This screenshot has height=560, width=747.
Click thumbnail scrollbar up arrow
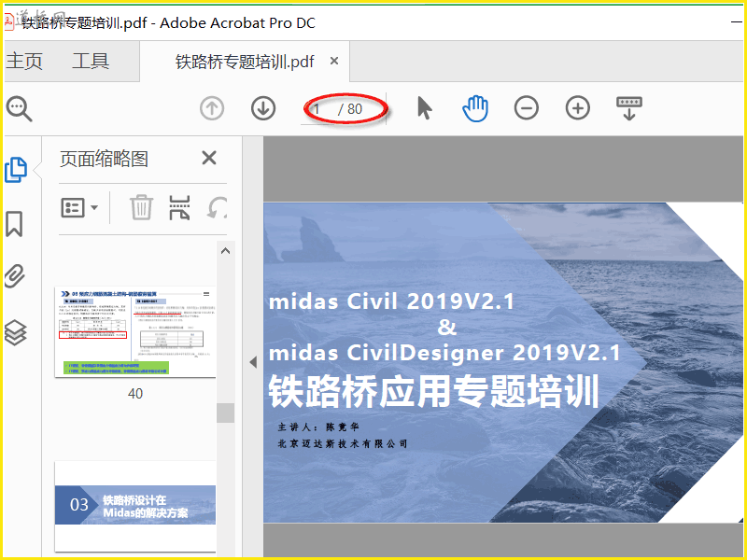coord(225,251)
